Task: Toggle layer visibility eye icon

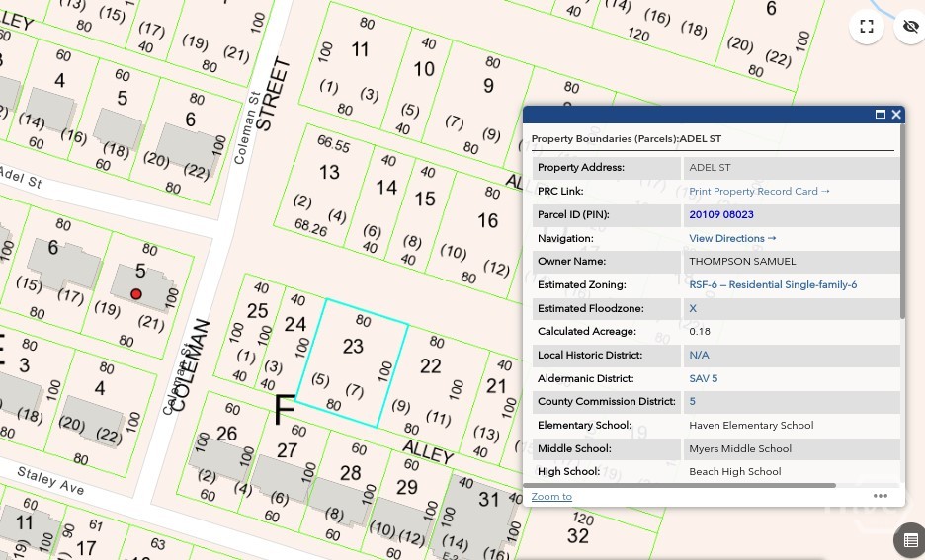Action: (x=909, y=27)
